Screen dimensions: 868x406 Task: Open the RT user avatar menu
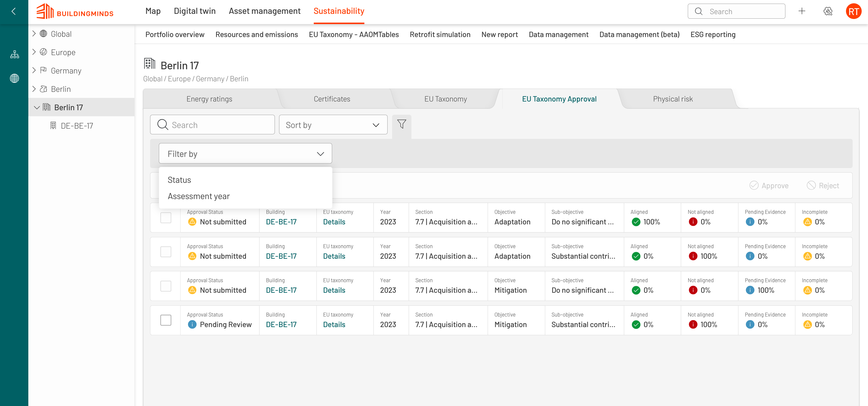click(x=854, y=11)
